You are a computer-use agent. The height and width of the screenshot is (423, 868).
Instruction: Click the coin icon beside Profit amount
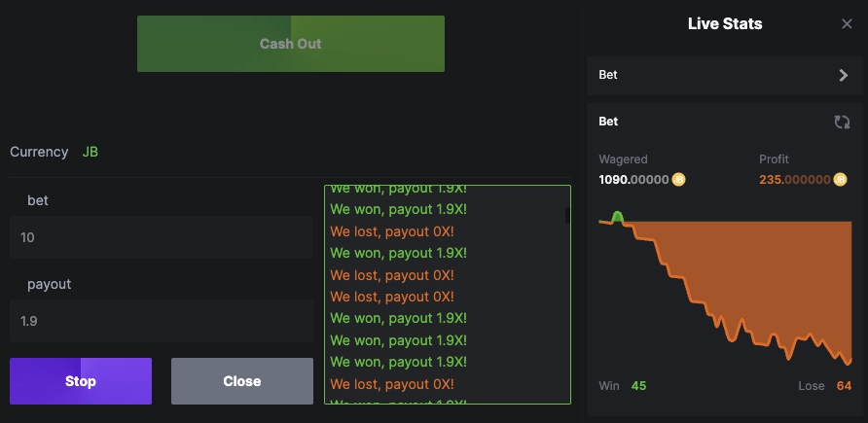840,179
